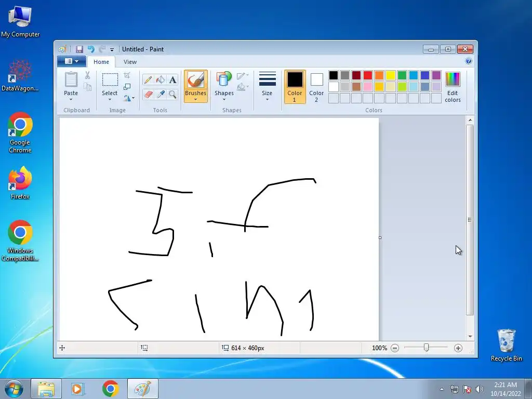The width and height of the screenshot is (532, 399).
Task: Open the blue Paint file menu button
Action: 72,61
